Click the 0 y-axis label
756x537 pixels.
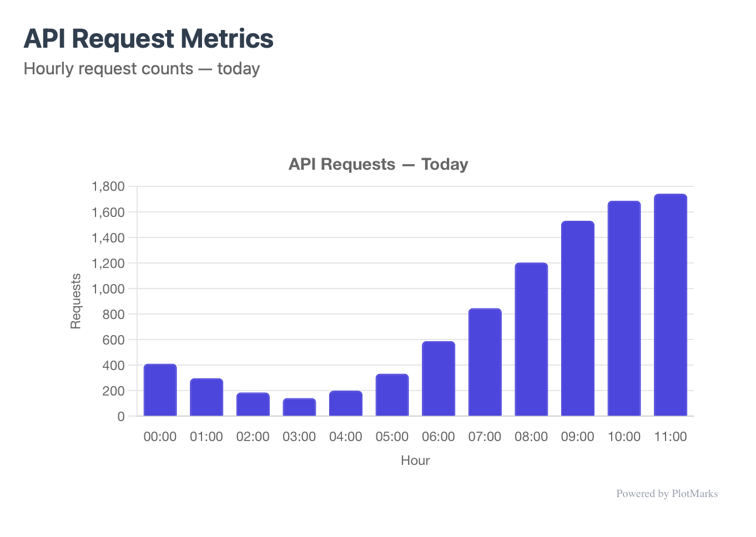(121, 416)
